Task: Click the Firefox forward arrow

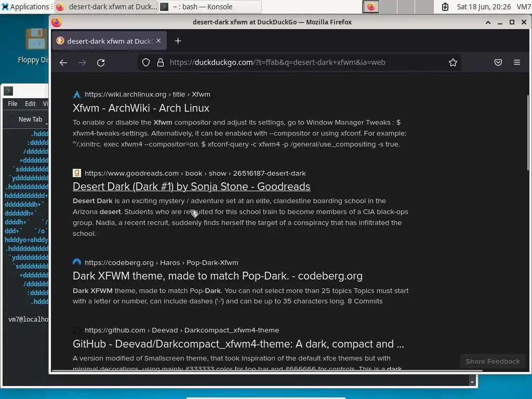Action: pyautogui.click(x=82, y=63)
